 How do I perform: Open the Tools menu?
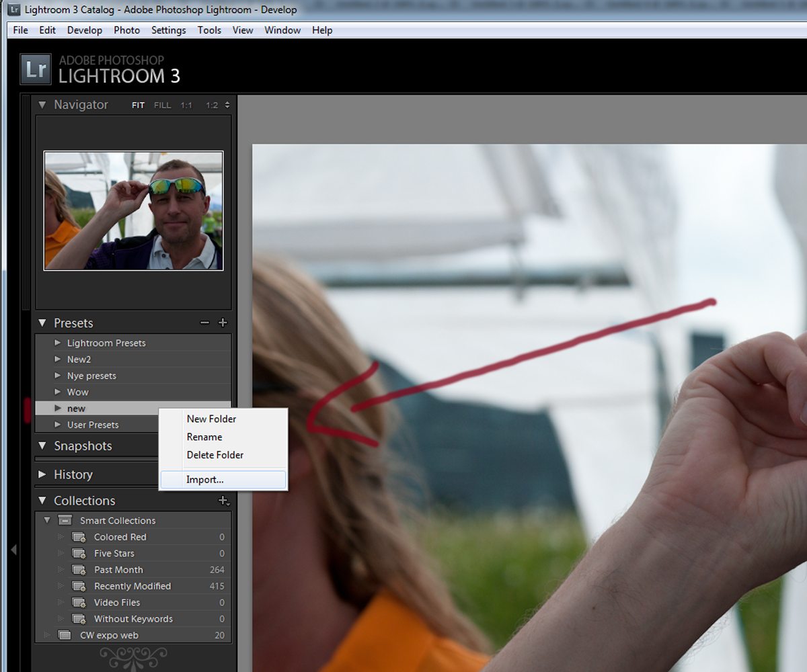tap(209, 30)
